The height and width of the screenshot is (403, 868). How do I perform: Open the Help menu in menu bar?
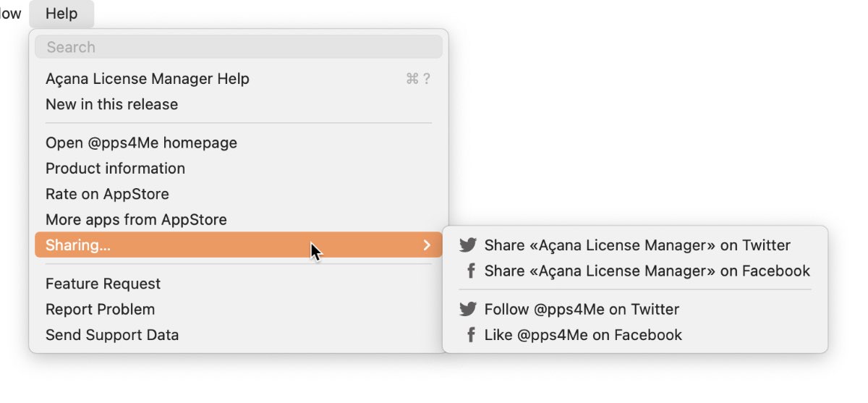[x=61, y=14]
